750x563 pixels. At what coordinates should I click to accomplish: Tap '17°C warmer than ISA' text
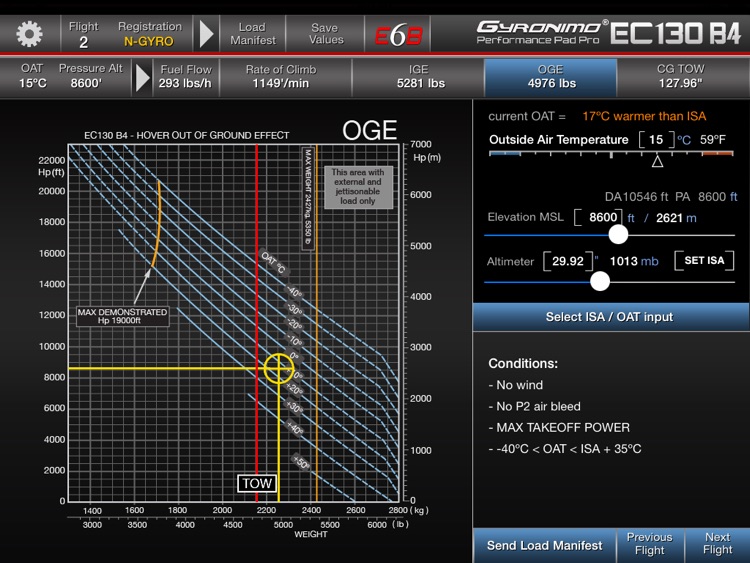point(644,116)
